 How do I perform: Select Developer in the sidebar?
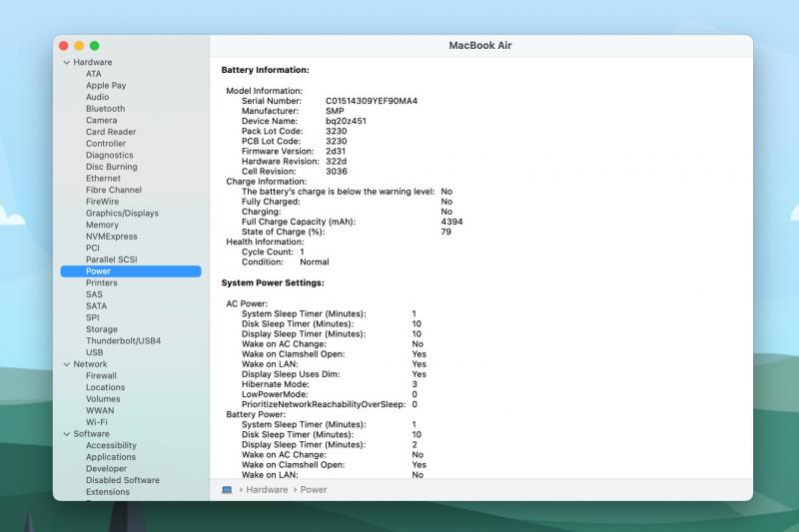pyautogui.click(x=106, y=469)
